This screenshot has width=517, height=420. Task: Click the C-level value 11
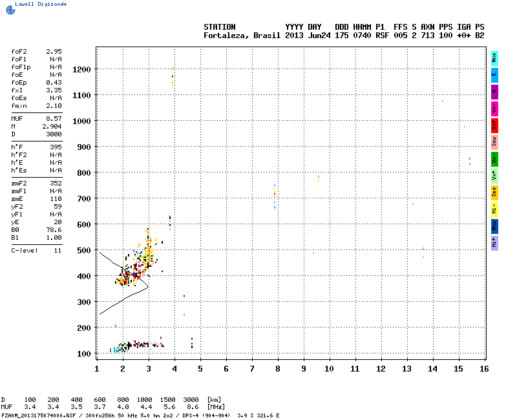point(58,251)
